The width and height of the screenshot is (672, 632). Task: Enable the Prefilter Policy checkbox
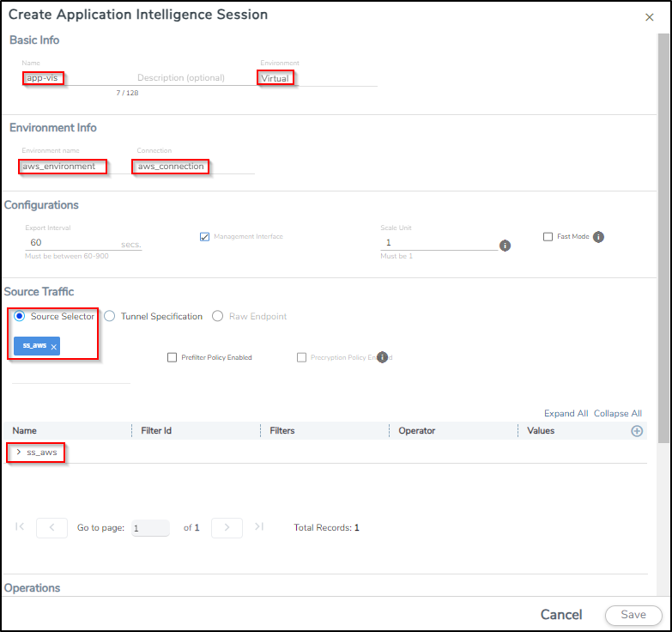[172, 357]
